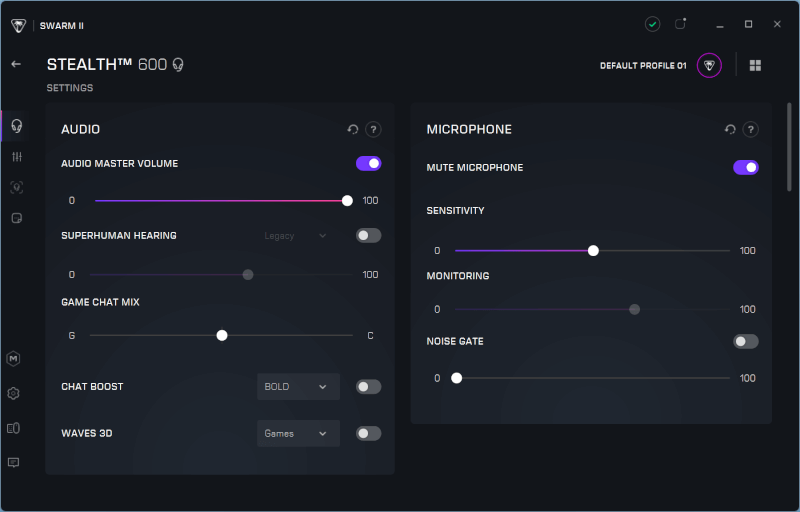
Task: Click the Noise Gate slider handle
Action: tap(457, 378)
